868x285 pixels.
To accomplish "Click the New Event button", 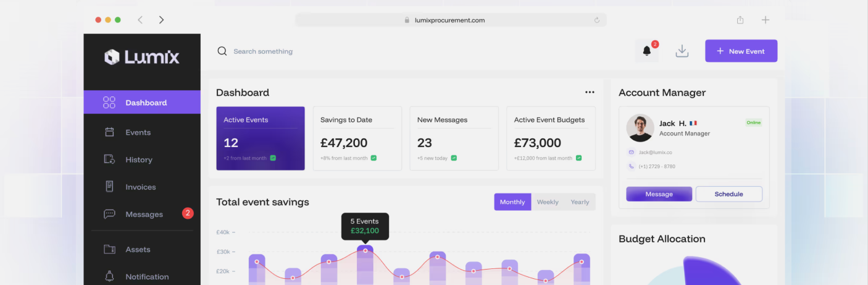I will [x=741, y=51].
